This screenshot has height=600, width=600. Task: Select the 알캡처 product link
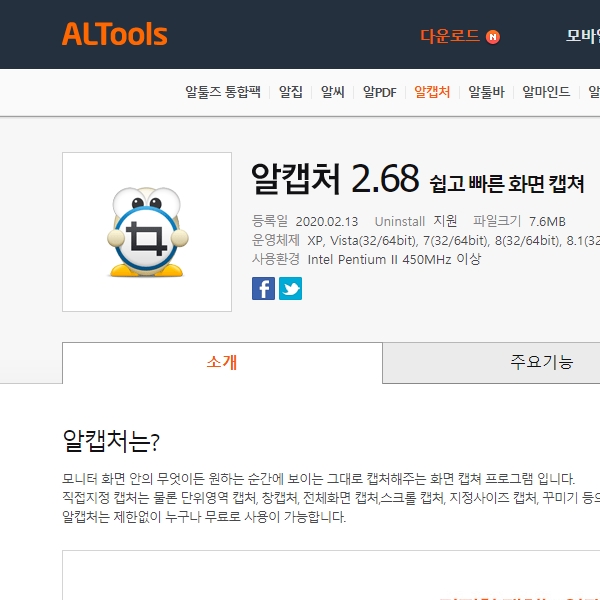click(x=432, y=92)
